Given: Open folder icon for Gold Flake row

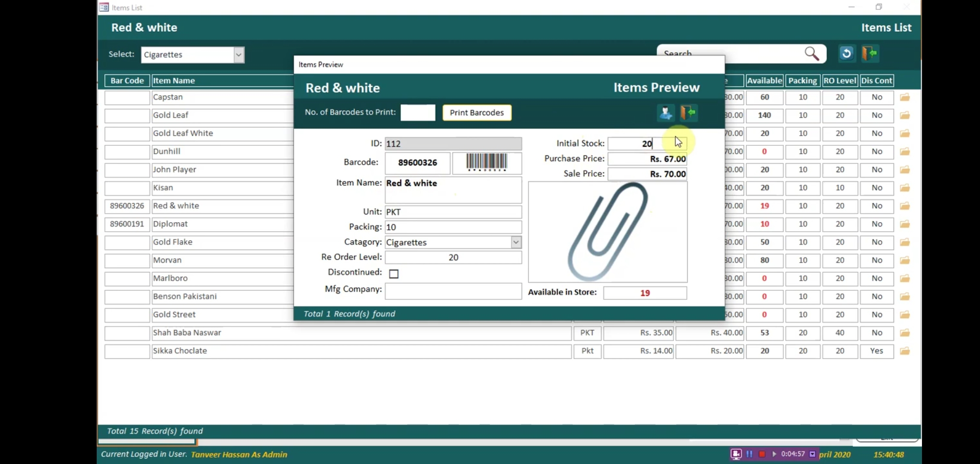Looking at the screenshot, I should pyautogui.click(x=905, y=242).
